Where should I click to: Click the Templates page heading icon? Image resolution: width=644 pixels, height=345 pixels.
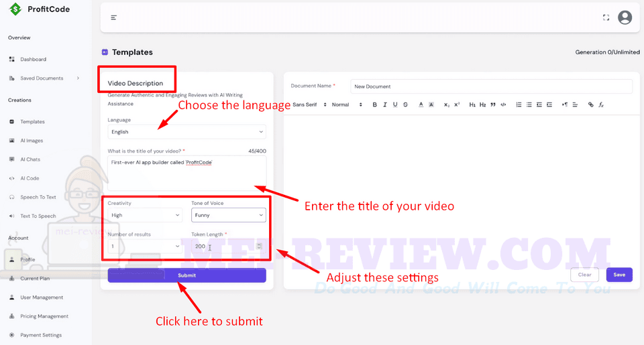105,52
